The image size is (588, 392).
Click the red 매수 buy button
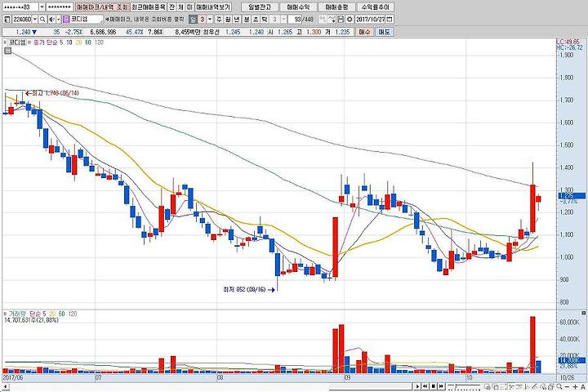[364, 33]
